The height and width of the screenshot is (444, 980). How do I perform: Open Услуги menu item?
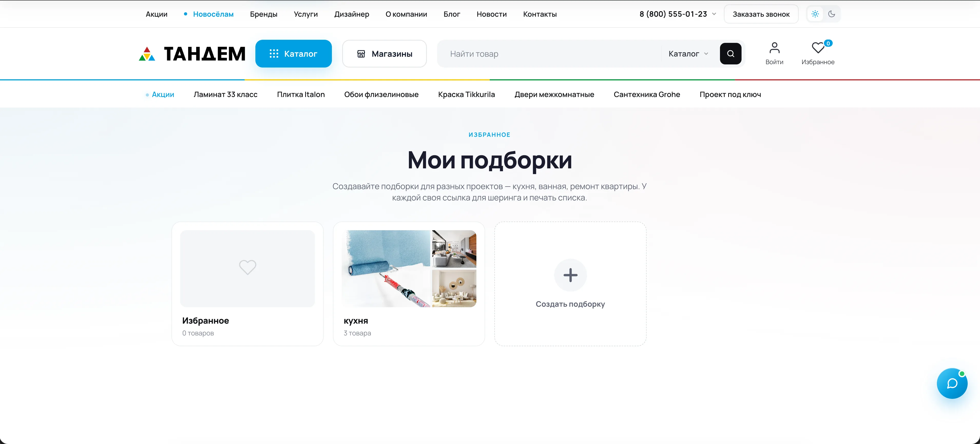[x=305, y=14]
